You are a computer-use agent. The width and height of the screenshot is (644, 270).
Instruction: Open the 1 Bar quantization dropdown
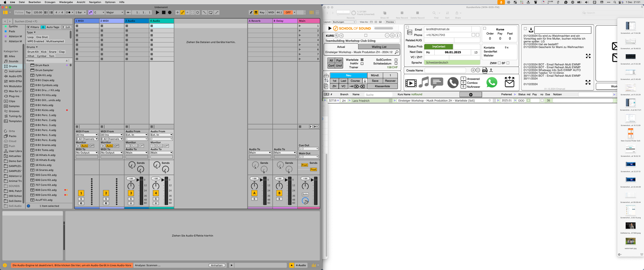pyautogui.click(x=81, y=13)
